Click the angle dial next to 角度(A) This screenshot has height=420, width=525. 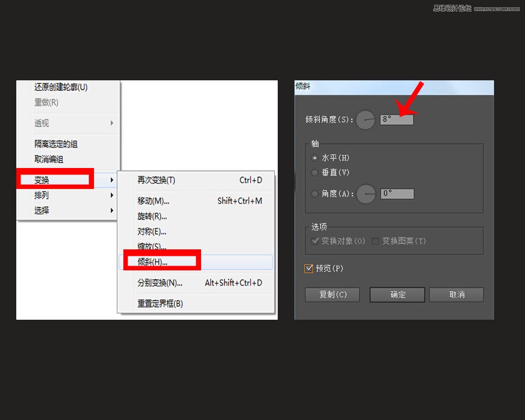coord(365,193)
